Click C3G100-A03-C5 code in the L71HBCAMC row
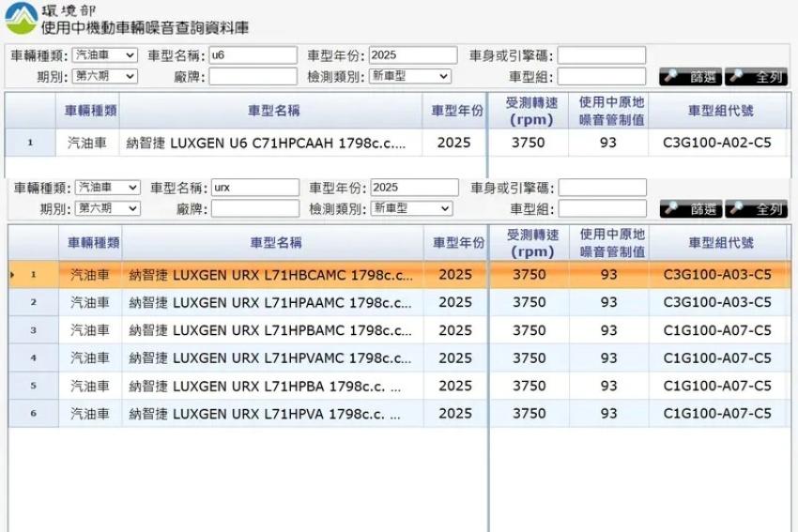 [x=717, y=275]
